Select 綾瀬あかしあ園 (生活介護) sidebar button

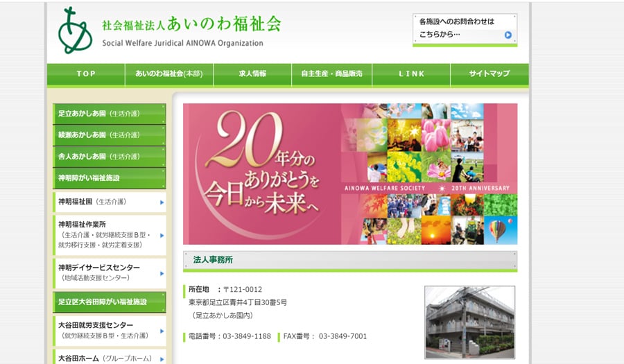pyautogui.click(x=110, y=135)
